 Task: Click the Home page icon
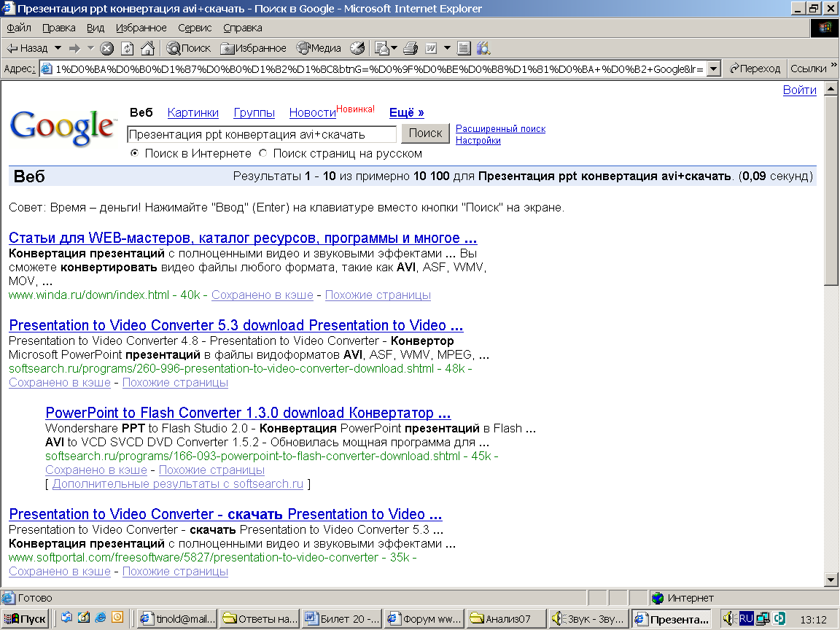point(147,49)
